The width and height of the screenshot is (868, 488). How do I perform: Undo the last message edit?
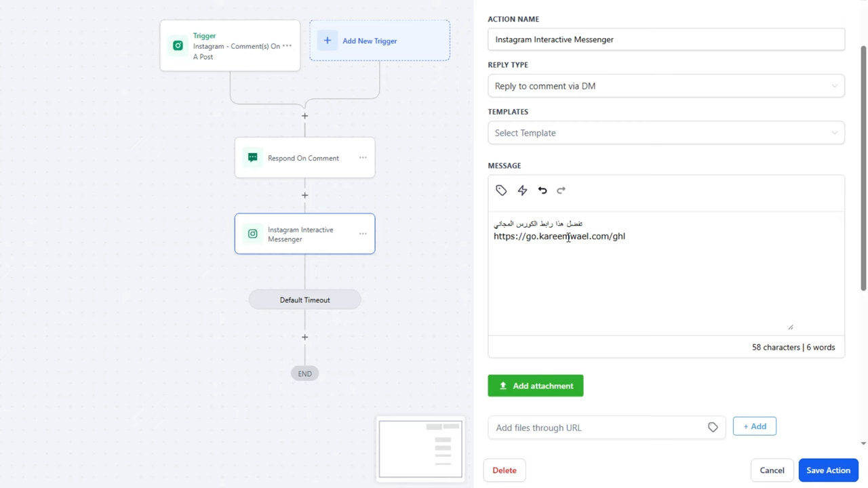(x=542, y=190)
